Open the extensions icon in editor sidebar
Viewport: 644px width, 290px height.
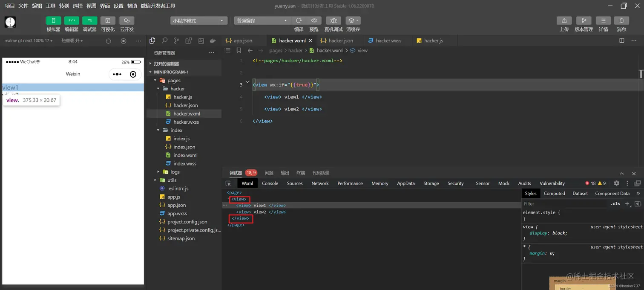(x=188, y=41)
